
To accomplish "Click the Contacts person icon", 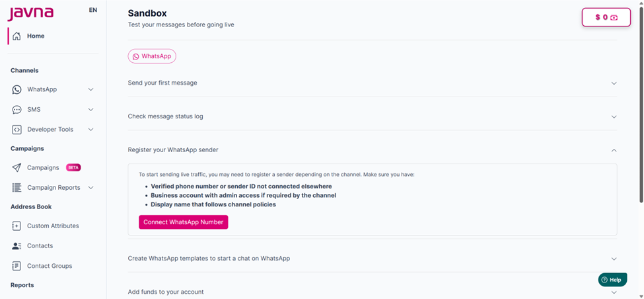I will point(17,246).
